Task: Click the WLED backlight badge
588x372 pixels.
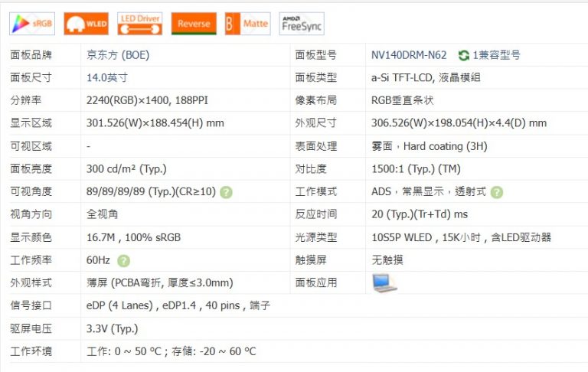Action: pos(86,24)
